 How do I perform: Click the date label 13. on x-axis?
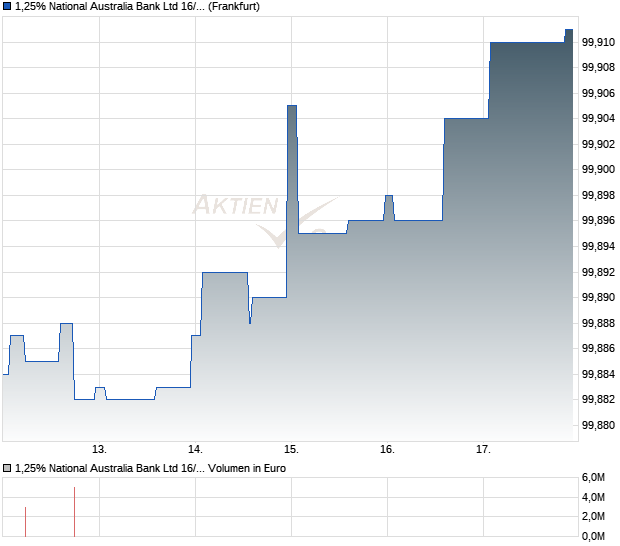(99, 450)
